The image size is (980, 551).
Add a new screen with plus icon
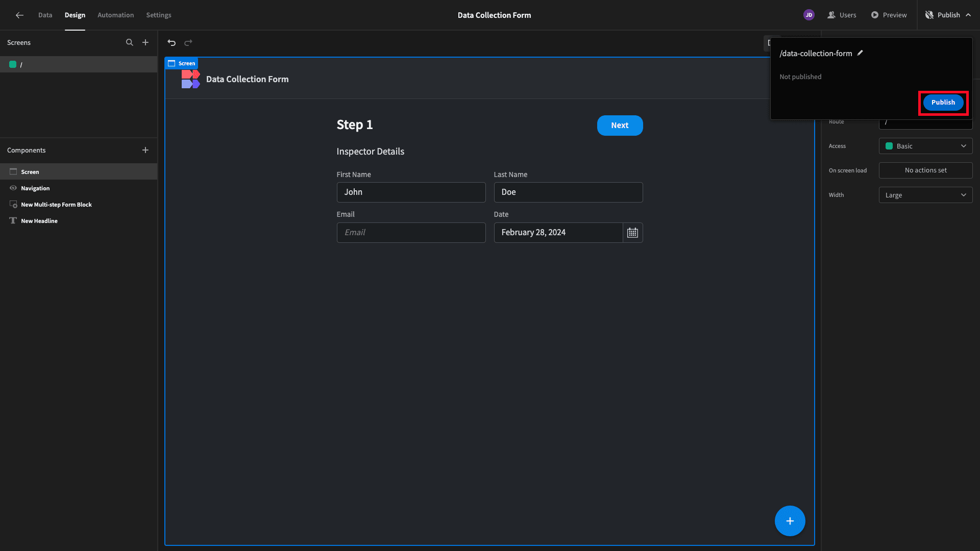[145, 42]
